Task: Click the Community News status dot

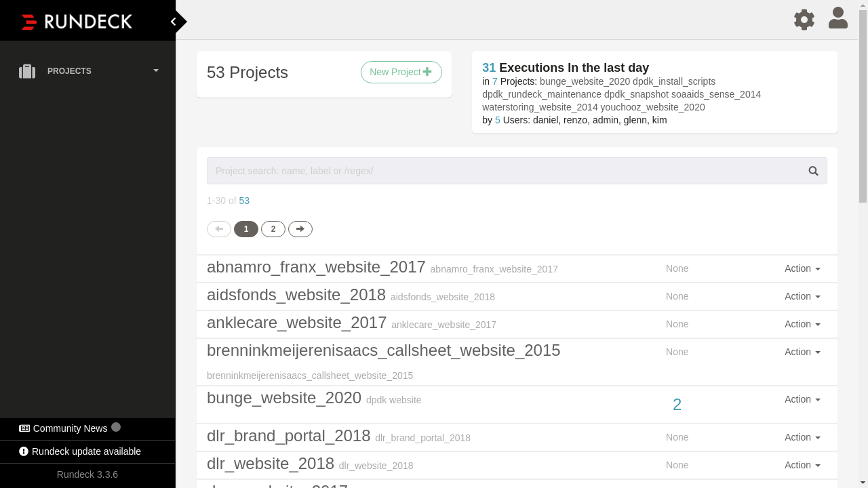Action: pyautogui.click(x=116, y=427)
